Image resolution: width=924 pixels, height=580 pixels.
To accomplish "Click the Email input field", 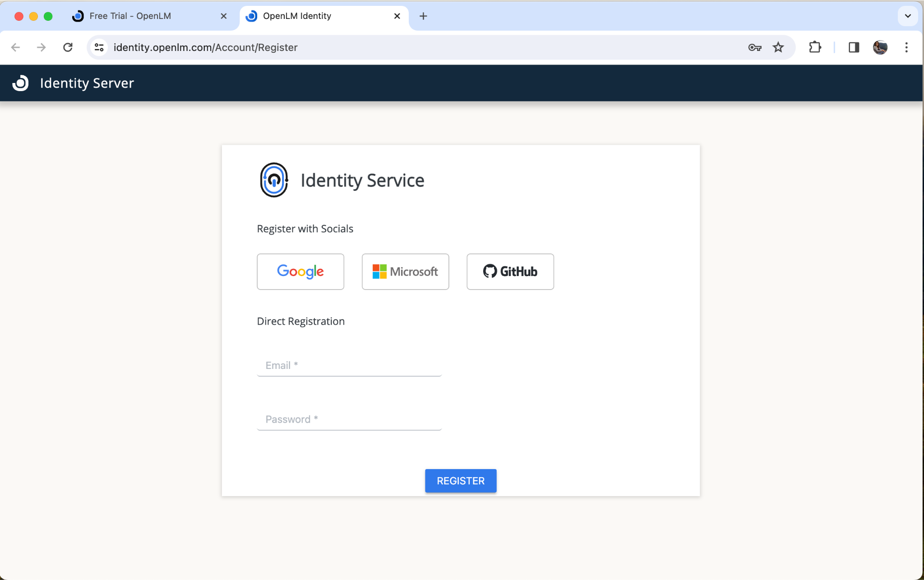I will [349, 365].
